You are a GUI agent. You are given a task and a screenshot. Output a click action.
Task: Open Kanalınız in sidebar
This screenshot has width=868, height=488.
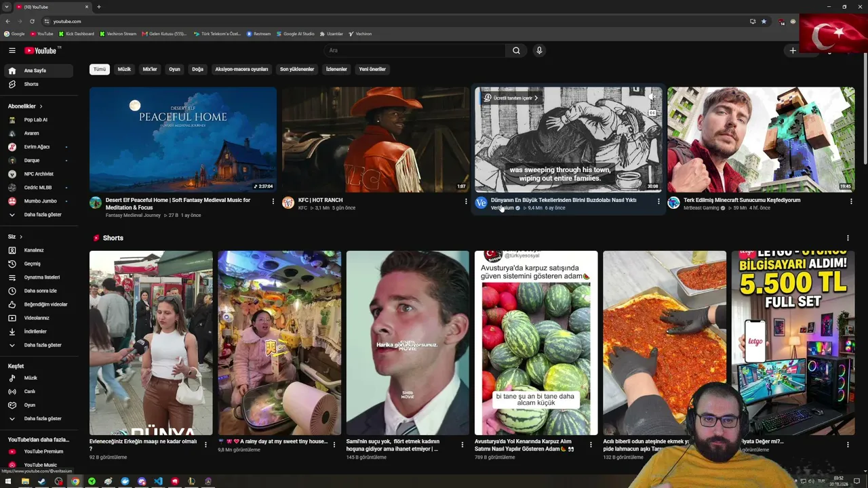click(x=39, y=250)
